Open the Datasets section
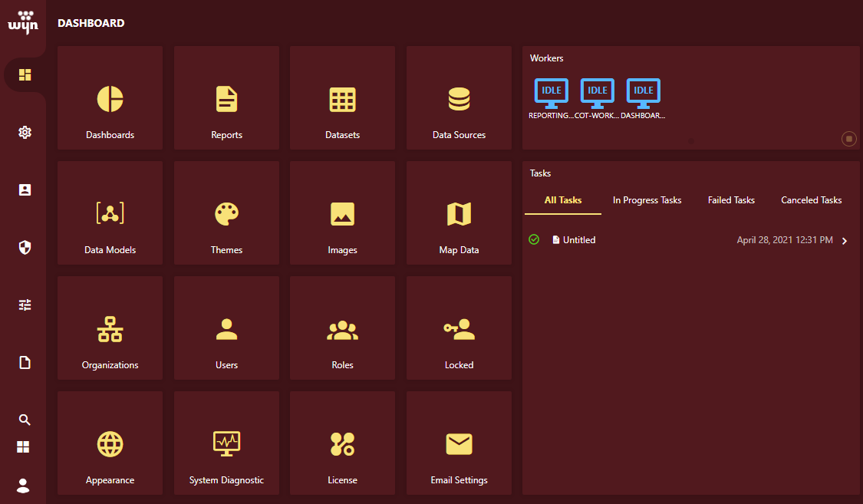 point(342,97)
